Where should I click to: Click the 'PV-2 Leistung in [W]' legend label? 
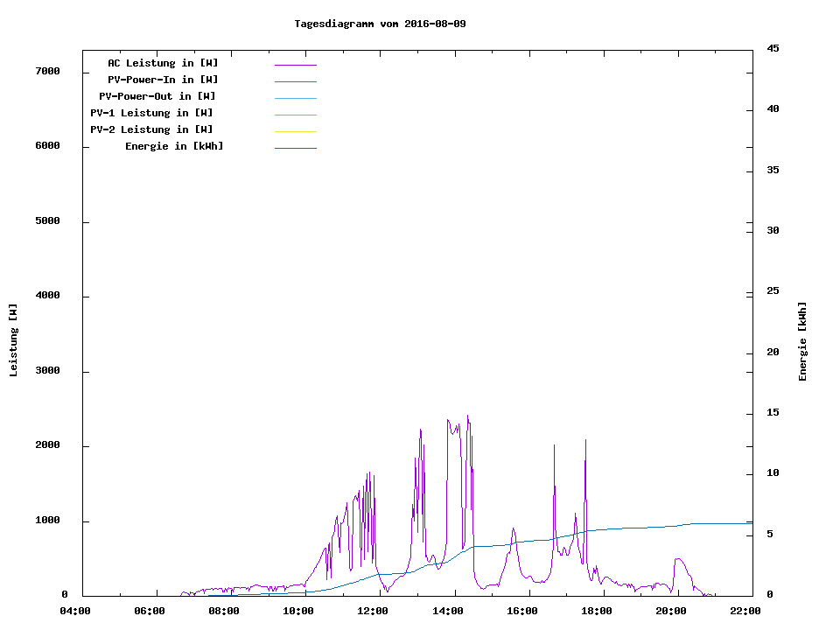pyautogui.click(x=151, y=129)
